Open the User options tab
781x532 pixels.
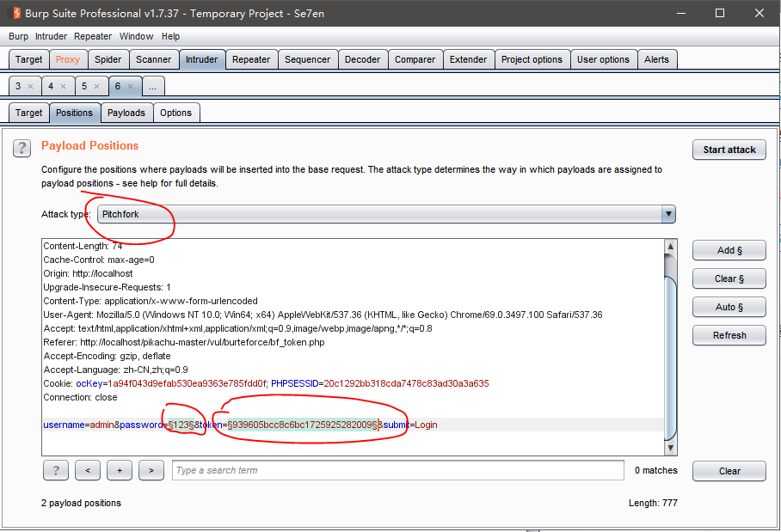[x=603, y=59]
